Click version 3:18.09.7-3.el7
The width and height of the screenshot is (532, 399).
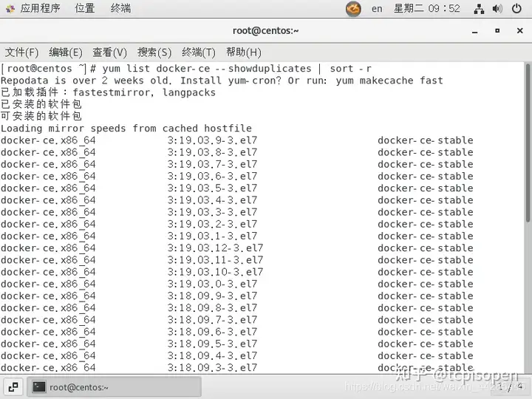(212, 320)
